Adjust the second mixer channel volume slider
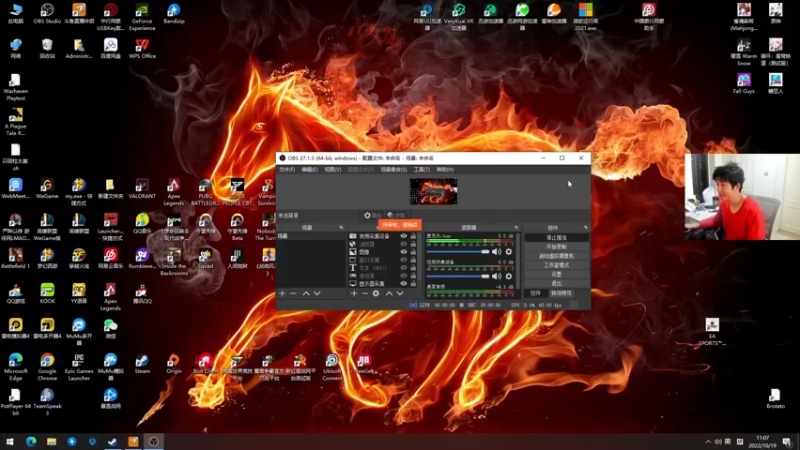 point(458,276)
